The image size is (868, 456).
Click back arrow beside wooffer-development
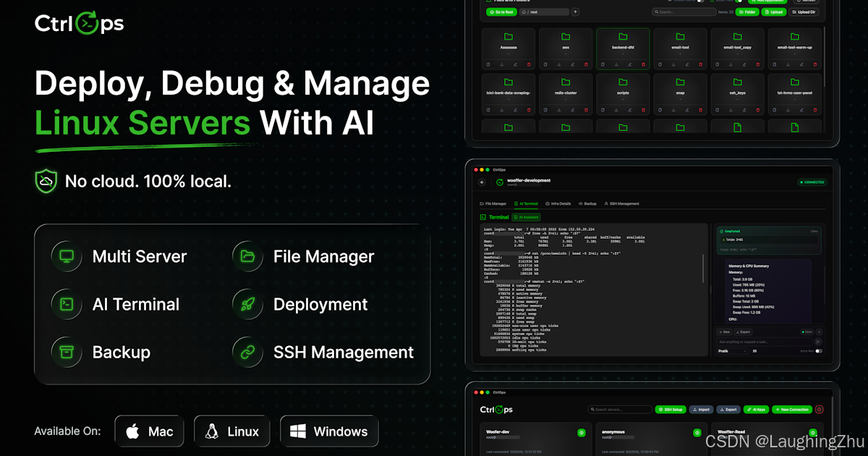(482, 182)
